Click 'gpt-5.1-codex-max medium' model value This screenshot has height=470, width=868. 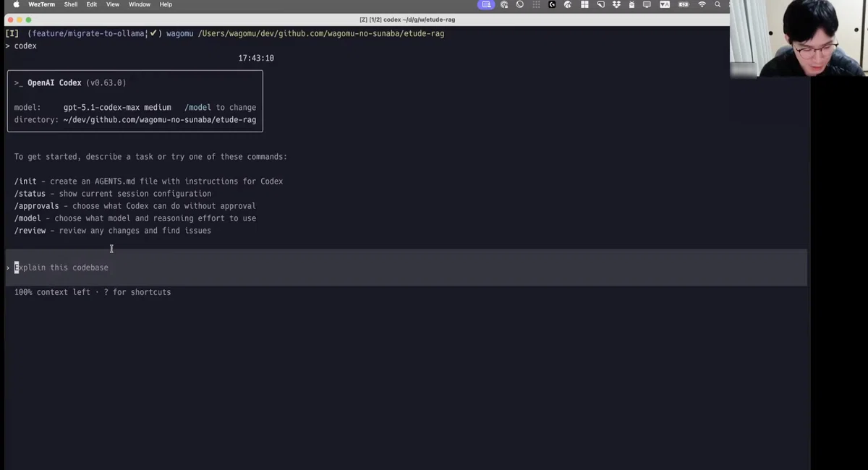click(117, 108)
